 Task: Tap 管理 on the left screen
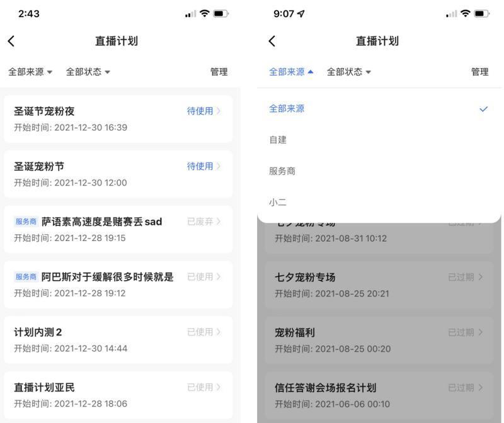219,72
